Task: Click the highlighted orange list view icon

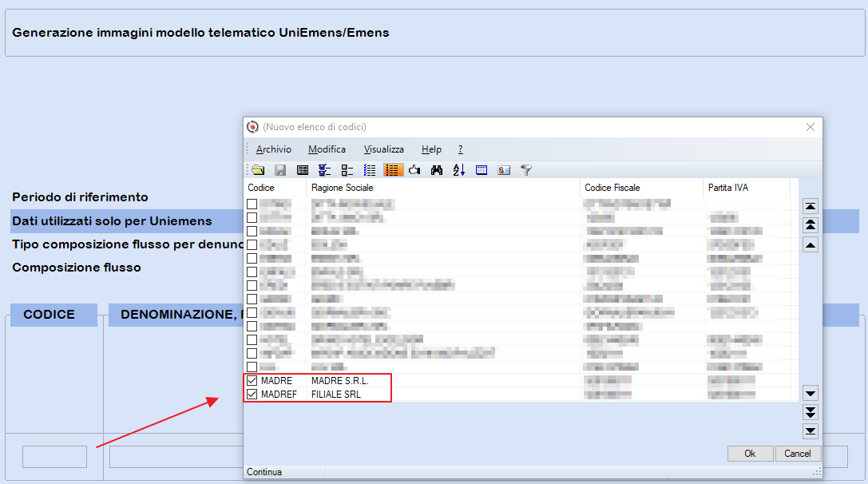Action: [392, 170]
